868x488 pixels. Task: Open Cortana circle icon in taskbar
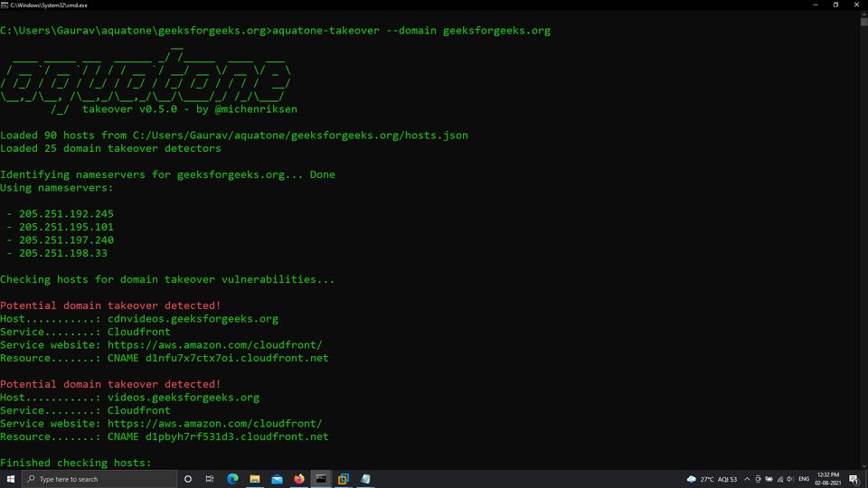click(188, 479)
